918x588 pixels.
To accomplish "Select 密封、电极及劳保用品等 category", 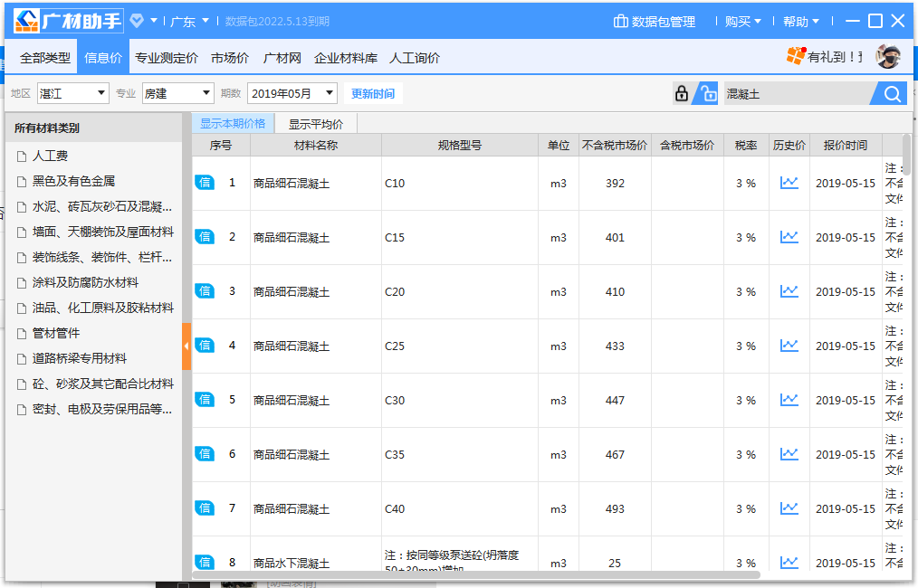I will [x=102, y=409].
